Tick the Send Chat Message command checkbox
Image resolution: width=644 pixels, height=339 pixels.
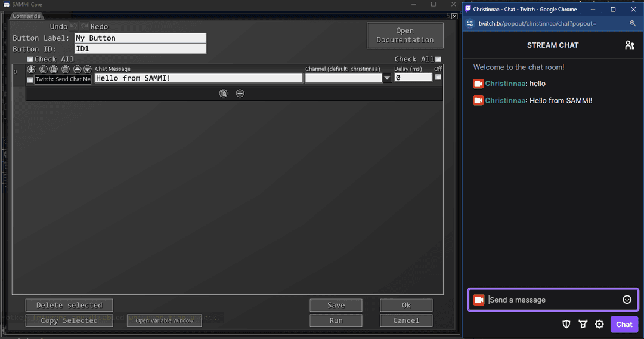point(30,80)
